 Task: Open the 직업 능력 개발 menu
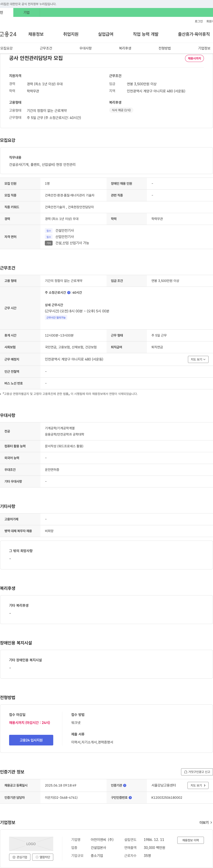[146, 34]
